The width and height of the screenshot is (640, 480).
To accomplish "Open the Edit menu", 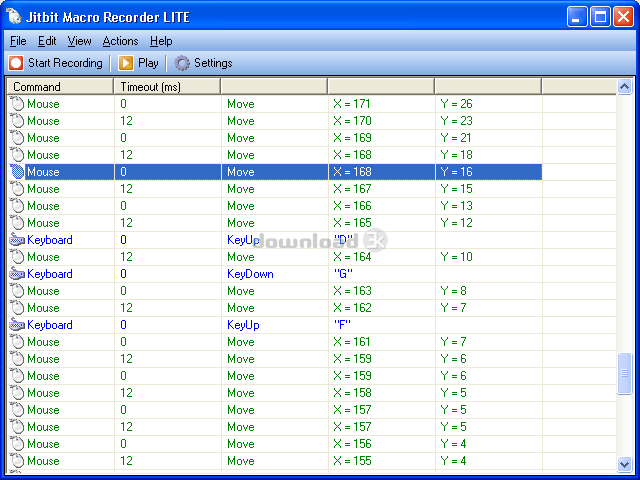I will click(47, 41).
